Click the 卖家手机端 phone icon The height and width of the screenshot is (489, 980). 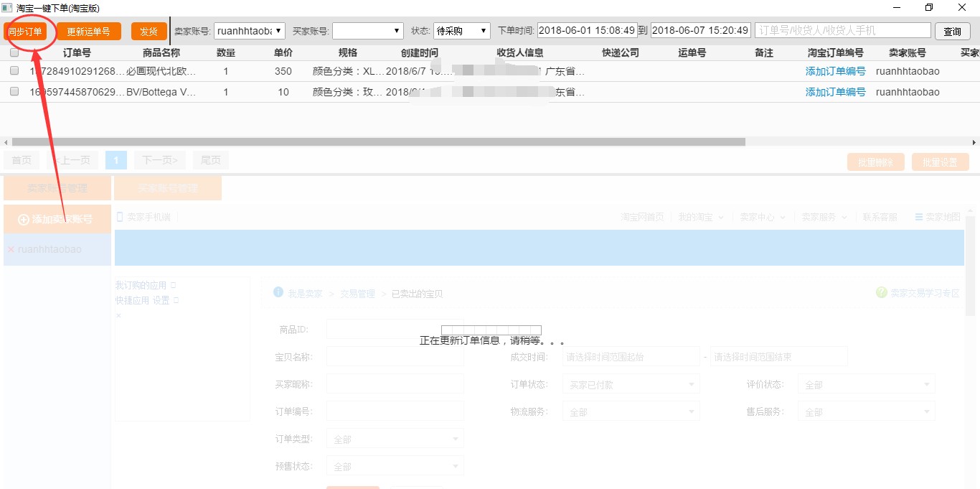coord(120,215)
